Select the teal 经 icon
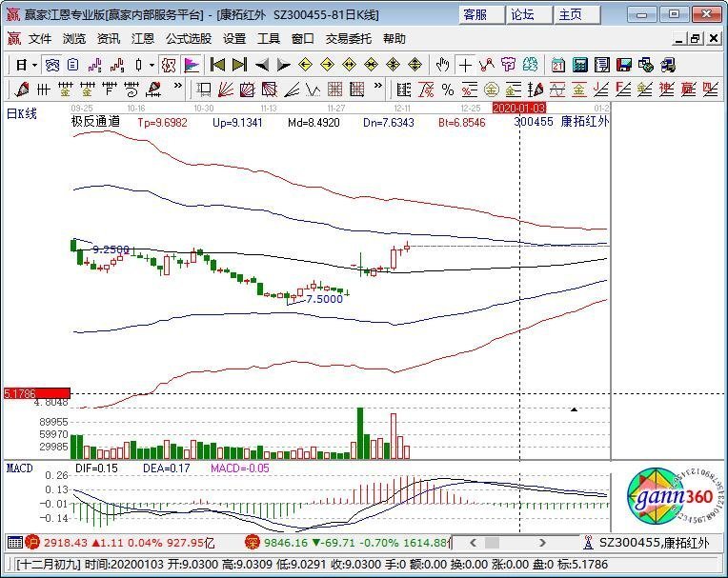 click(x=530, y=65)
